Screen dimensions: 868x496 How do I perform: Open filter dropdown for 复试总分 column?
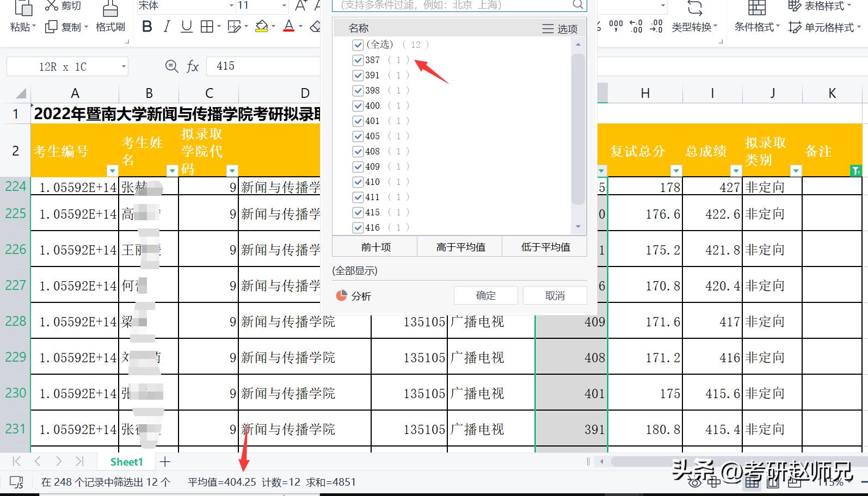tap(676, 171)
